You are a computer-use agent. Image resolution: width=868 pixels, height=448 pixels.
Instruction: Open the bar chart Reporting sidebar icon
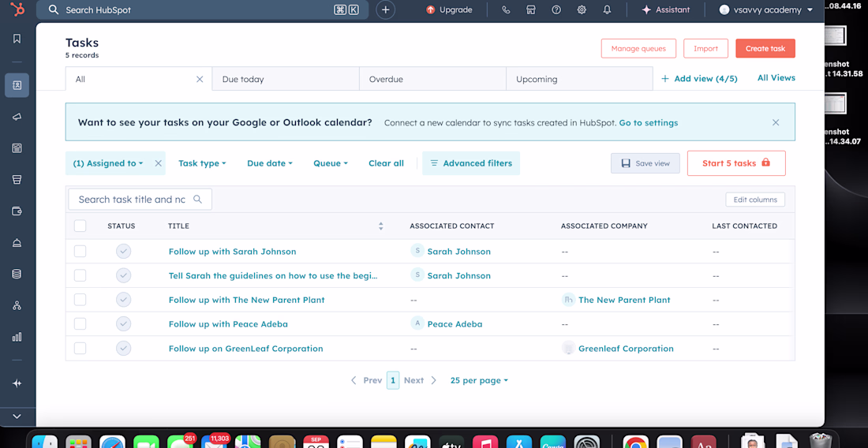click(x=17, y=337)
